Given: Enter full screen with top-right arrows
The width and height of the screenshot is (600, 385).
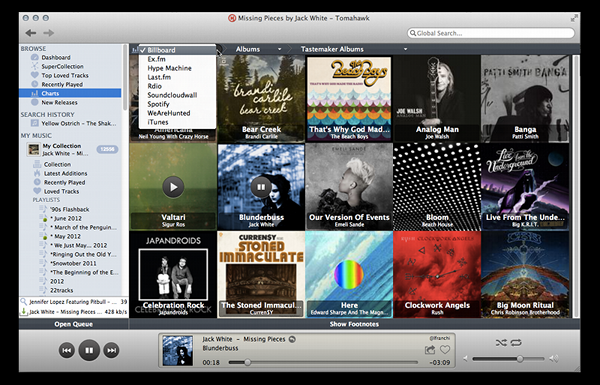Looking at the screenshot, I should click(574, 18).
